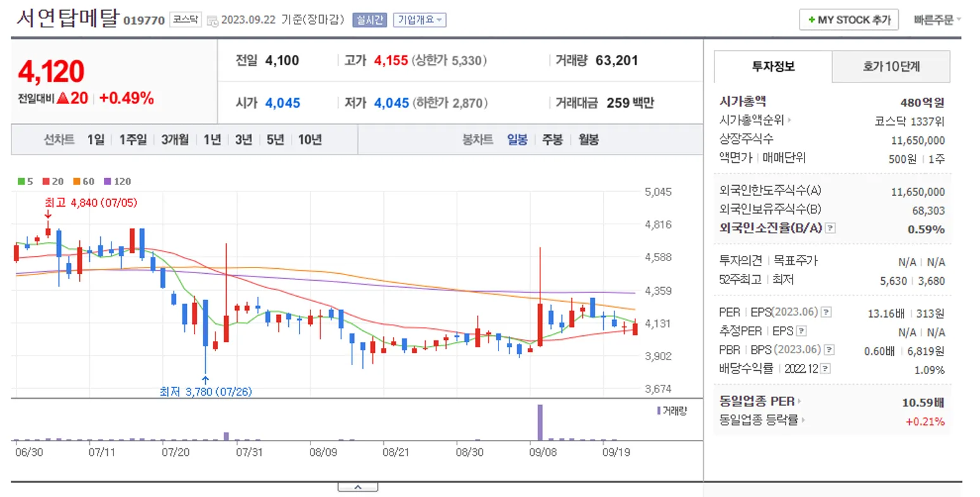
Task: Collapse the chart panel with bottom chevron
Action: tap(357, 487)
